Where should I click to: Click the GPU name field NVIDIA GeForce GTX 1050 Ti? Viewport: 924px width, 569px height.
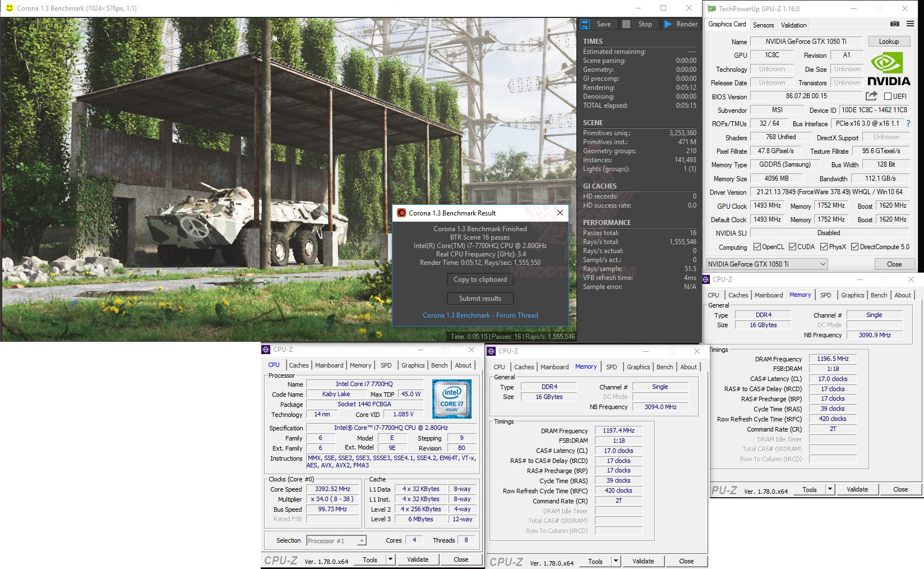[806, 42]
